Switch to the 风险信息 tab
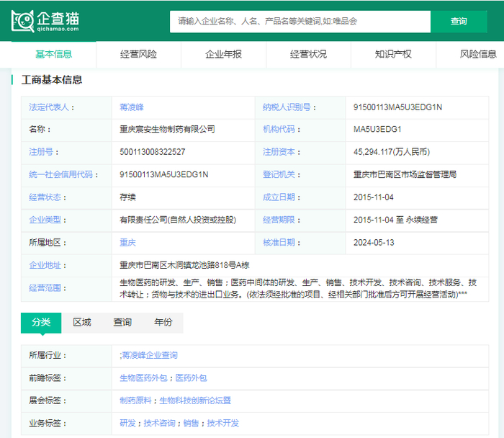Image resolution: width=504 pixels, height=438 pixels. (478, 54)
